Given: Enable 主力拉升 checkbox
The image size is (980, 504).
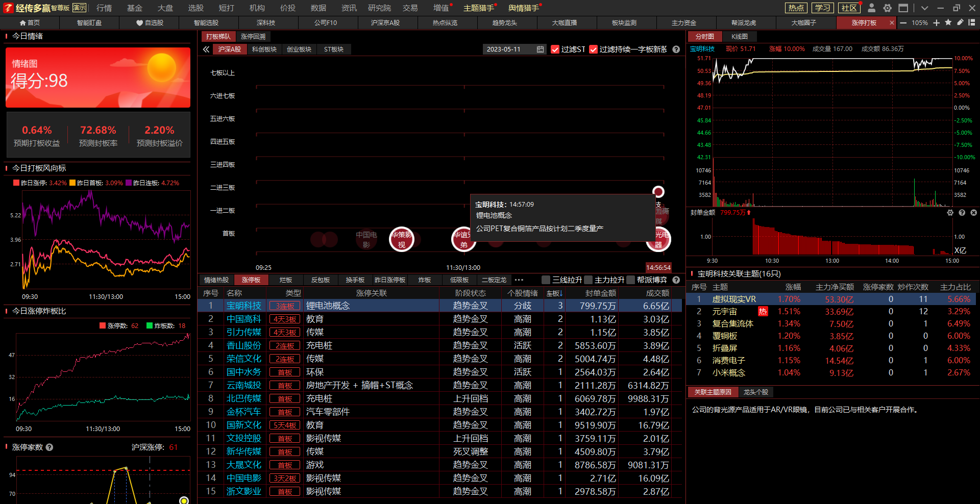Looking at the screenshot, I should coord(588,280).
